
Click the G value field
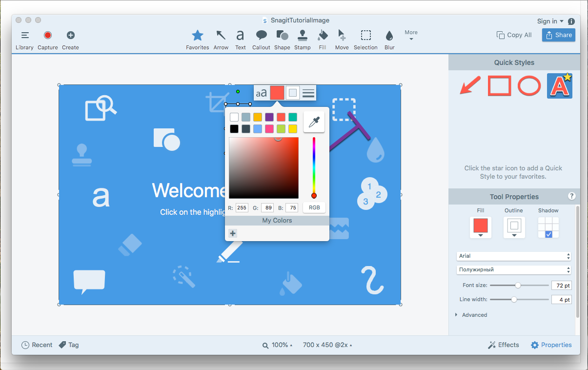(267, 208)
